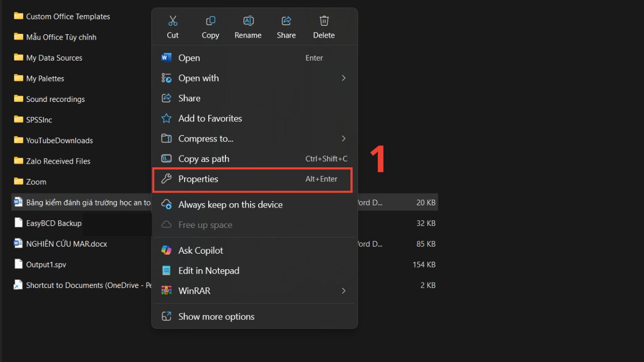Image resolution: width=644 pixels, height=362 pixels.
Task: Expand the Open with submenu
Action: [x=343, y=78]
